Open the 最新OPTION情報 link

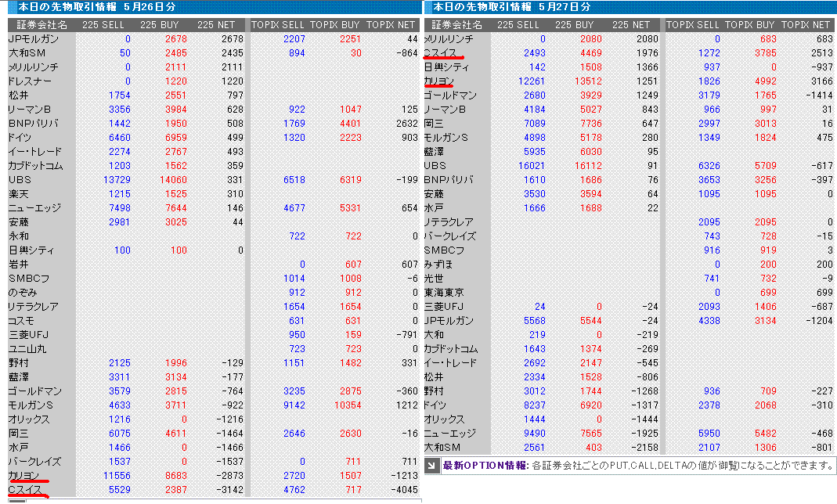[x=485, y=466]
